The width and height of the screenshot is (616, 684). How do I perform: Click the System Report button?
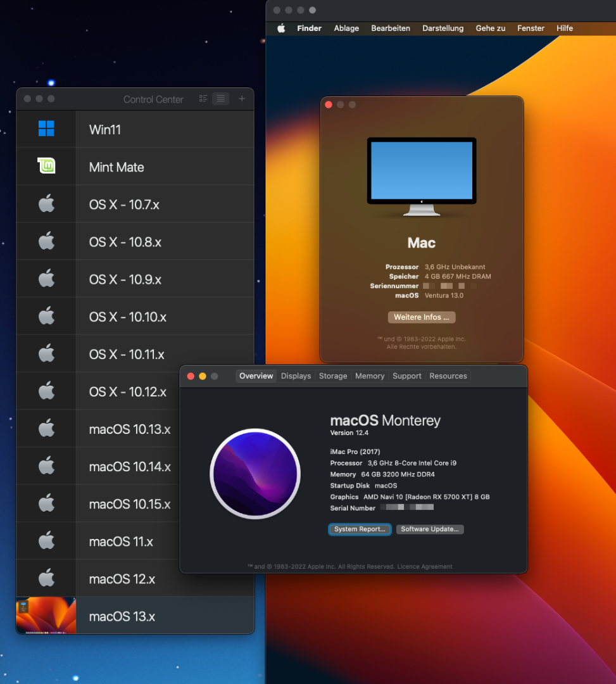pyautogui.click(x=360, y=529)
